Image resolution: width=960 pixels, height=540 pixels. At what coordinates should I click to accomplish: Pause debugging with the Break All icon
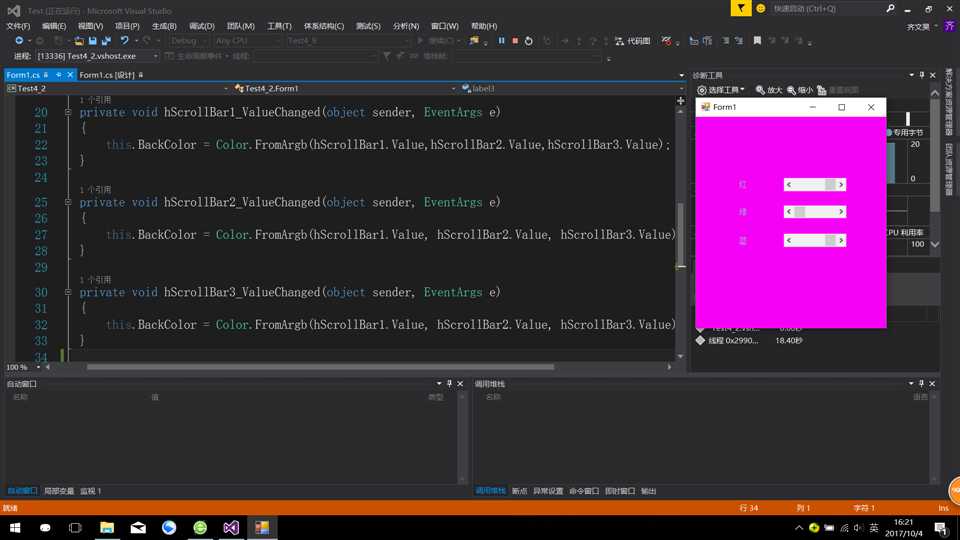501,41
